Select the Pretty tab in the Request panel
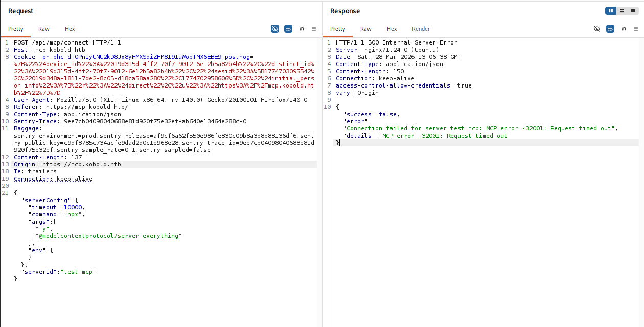This screenshot has width=644, height=327. (16, 29)
